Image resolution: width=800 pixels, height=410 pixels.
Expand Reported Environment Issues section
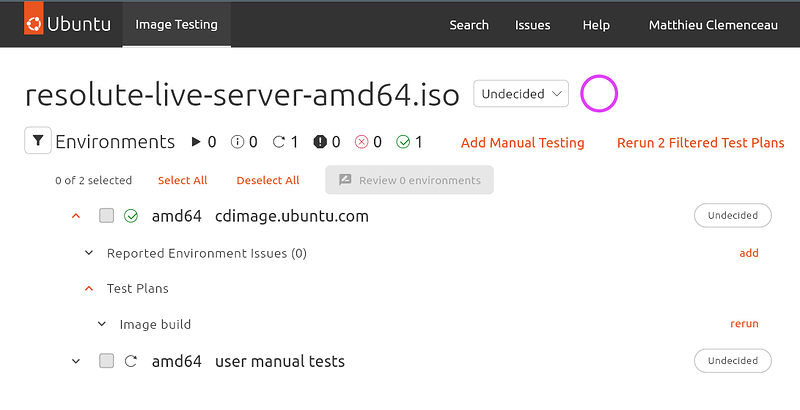[x=89, y=253]
